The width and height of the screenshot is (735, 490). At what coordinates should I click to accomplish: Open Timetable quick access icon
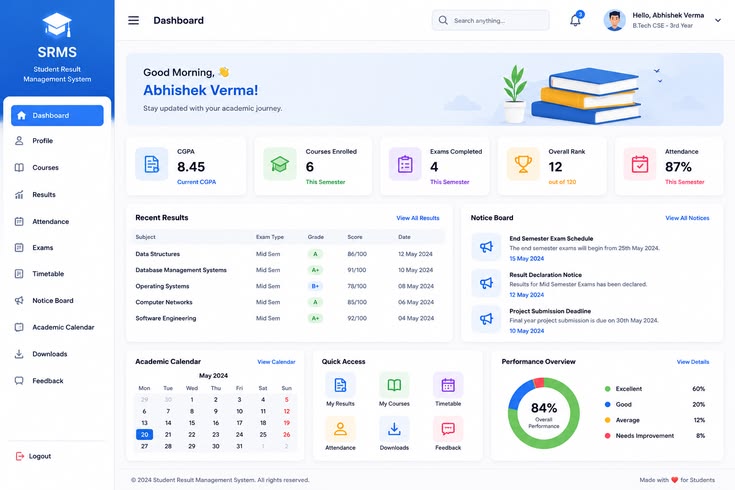pos(448,385)
